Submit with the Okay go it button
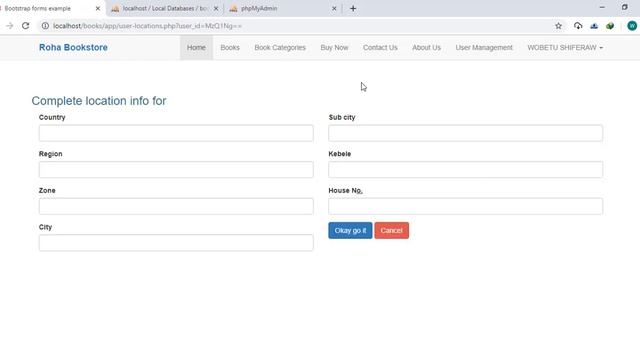Viewport: 640px width, 360px height. coord(350,231)
